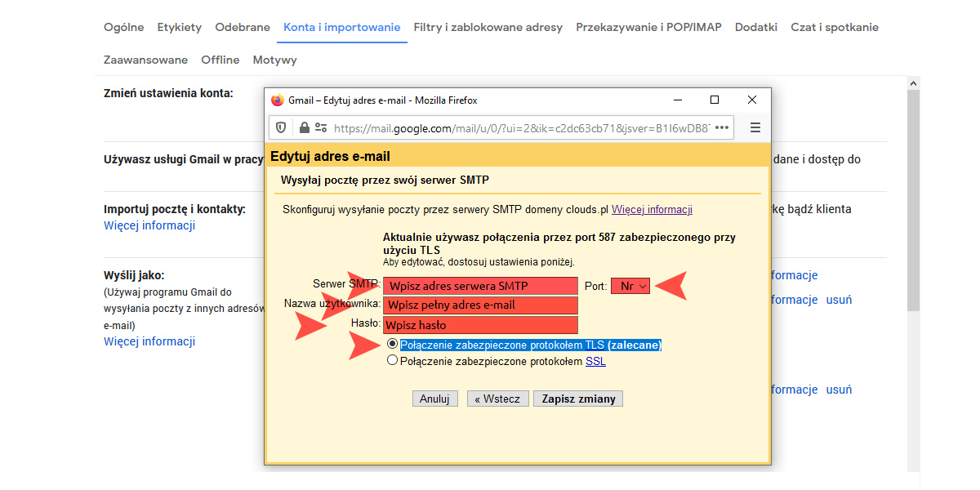
Task: Open the SSL hyperlink
Action: click(596, 360)
